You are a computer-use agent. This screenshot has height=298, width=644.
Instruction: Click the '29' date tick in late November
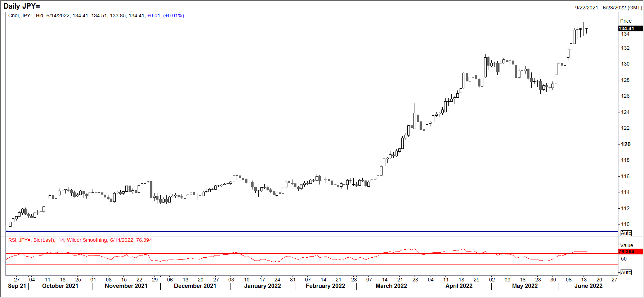[155, 280]
